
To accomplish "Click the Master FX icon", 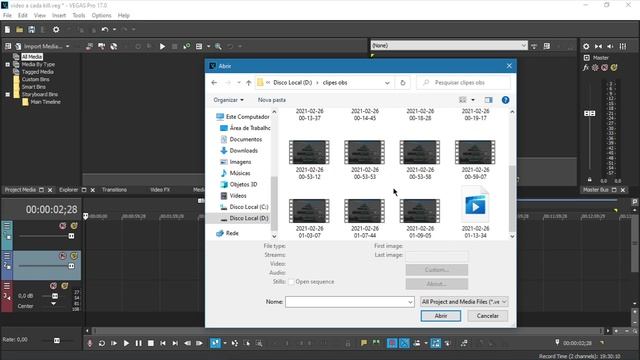I will click(586, 68).
